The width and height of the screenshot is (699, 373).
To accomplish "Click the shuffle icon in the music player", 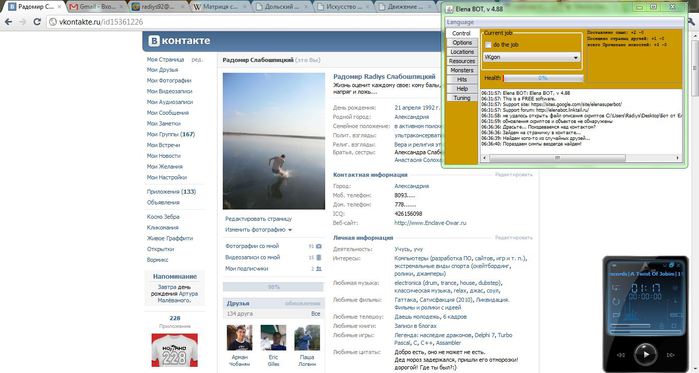I will [616, 288].
